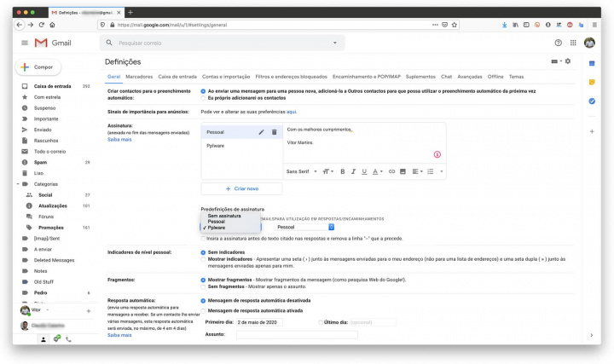Insert link using signature toolbar link icon

tap(391, 171)
